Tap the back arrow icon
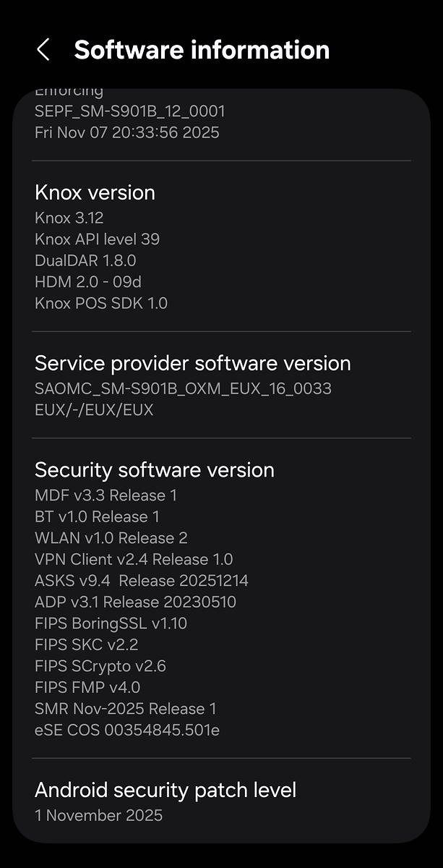 coord(43,50)
